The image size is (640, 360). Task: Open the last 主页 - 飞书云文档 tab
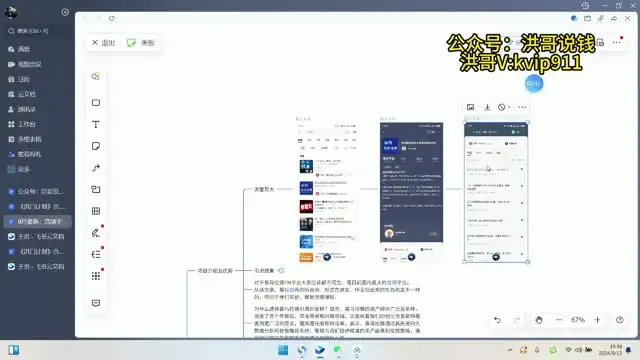coord(37,267)
